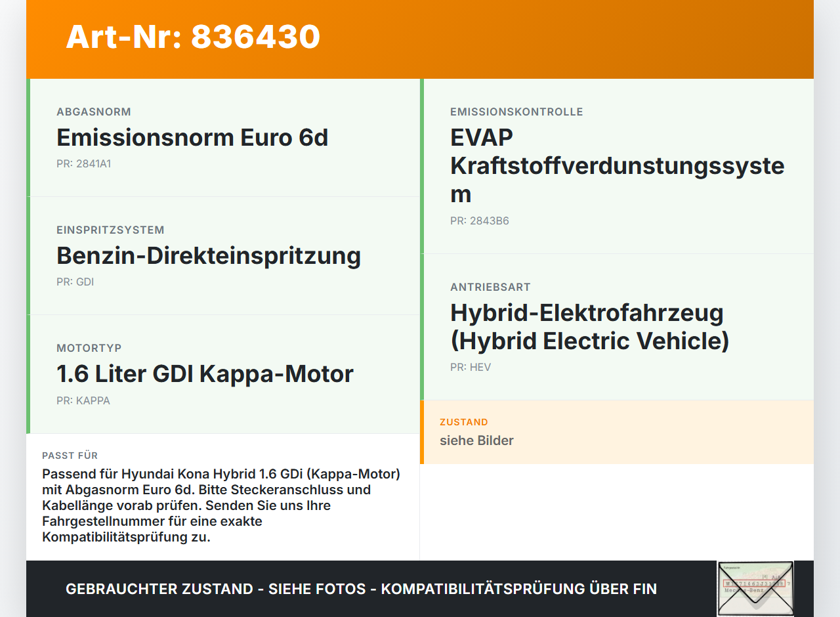Select the PASST FÜR label
This screenshot has height=617, width=840.
coord(70,456)
